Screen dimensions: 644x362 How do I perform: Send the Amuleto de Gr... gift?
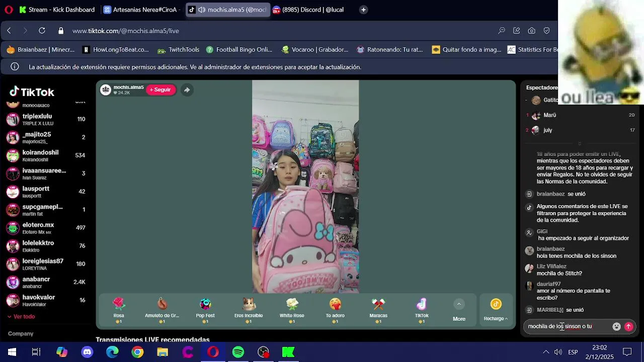pyautogui.click(x=162, y=310)
